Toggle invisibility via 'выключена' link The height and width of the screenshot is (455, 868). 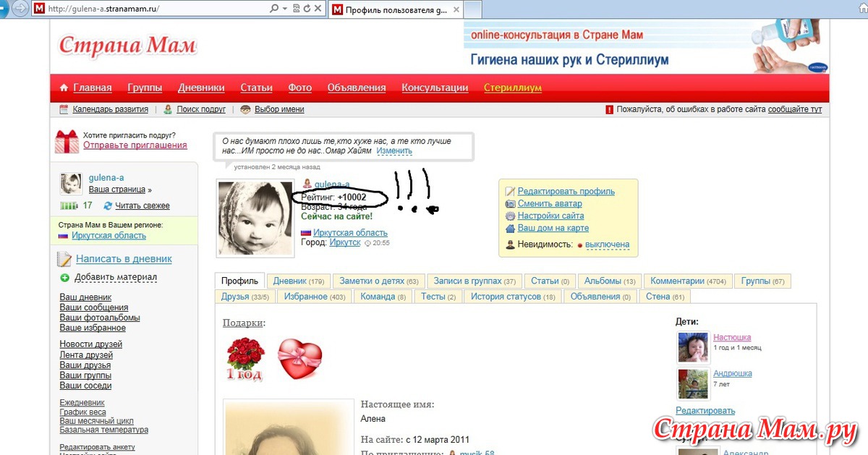click(x=607, y=244)
